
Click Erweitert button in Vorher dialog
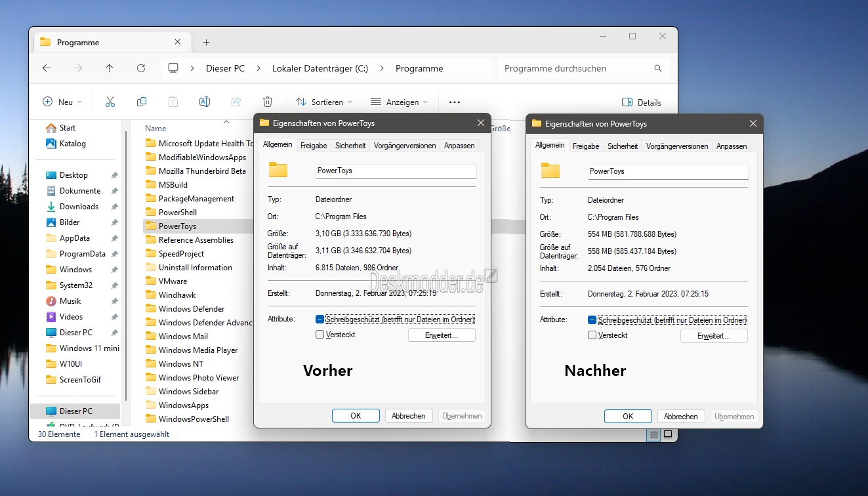click(x=442, y=335)
